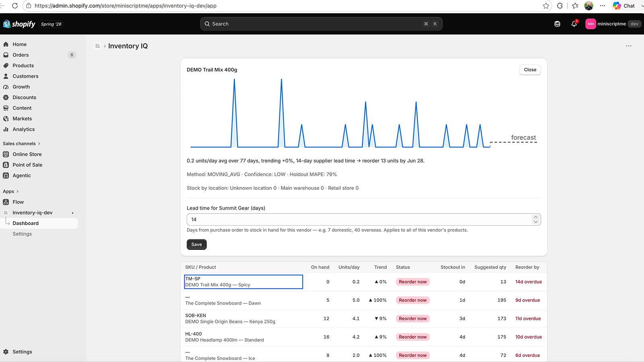Select the HL-400 DEMO Headlamp row

[364, 337]
